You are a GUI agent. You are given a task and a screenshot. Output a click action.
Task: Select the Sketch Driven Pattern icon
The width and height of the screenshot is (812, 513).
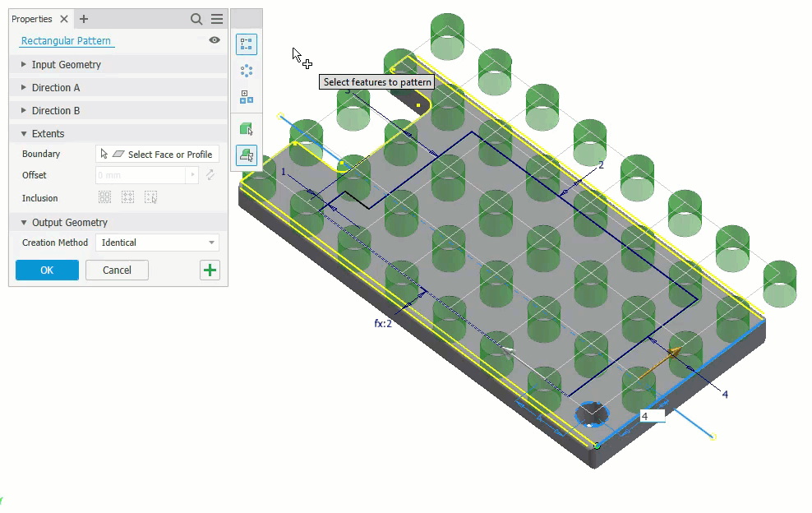click(247, 97)
